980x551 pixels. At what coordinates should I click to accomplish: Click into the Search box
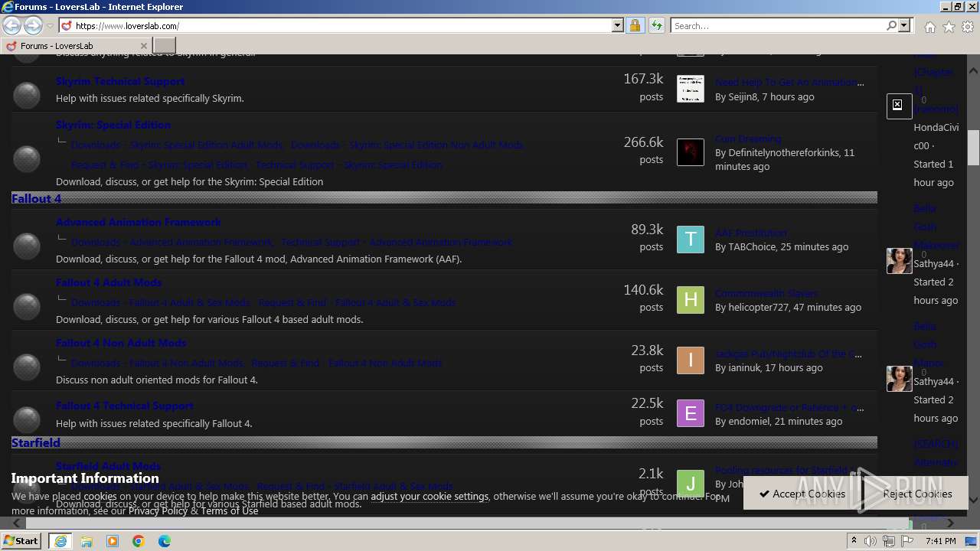(x=778, y=25)
